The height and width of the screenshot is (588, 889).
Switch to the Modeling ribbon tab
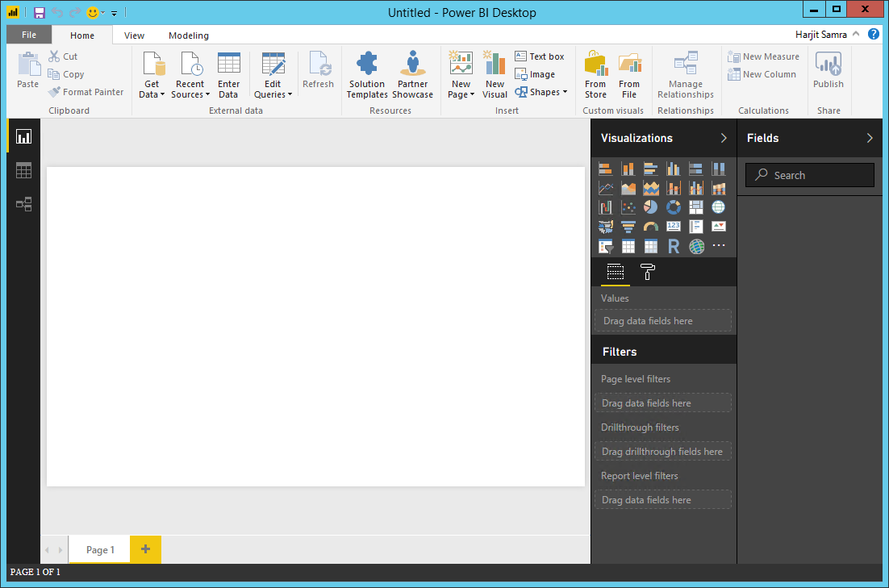click(x=188, y=35)
